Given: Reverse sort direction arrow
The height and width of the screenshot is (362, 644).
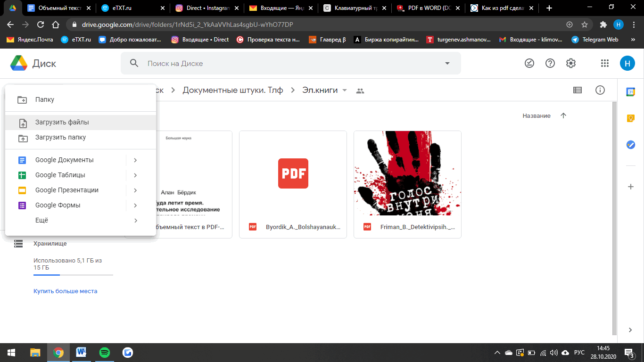Looking at the screenshot, I should [563, 115].
